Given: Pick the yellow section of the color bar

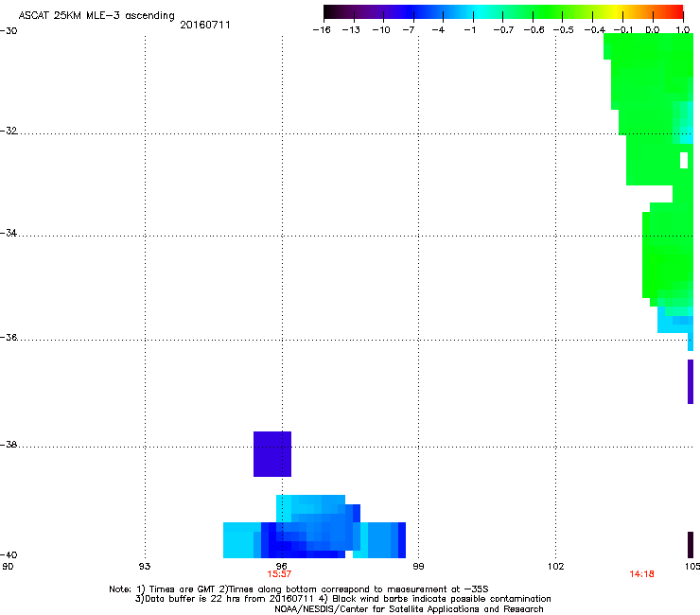Looking at the screenshot, I should [x=615, y=11].
